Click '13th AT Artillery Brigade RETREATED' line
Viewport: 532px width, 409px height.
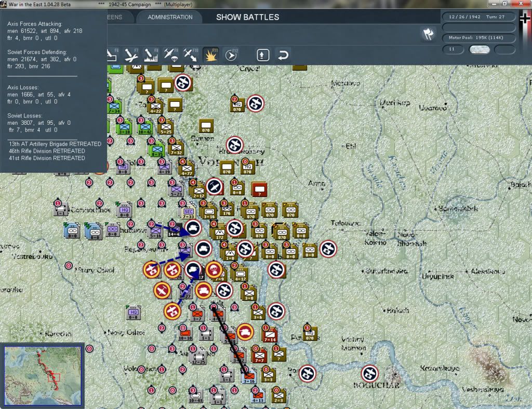pos(55,144)
